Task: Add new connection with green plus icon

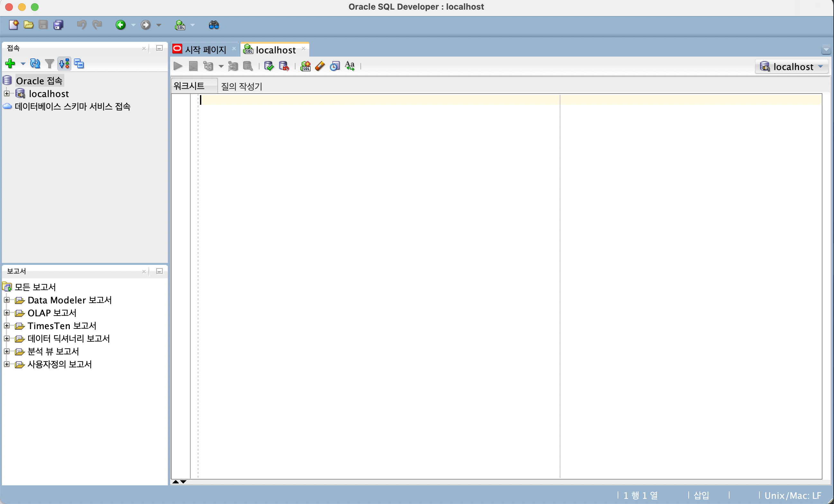Action: pos(10,63)
